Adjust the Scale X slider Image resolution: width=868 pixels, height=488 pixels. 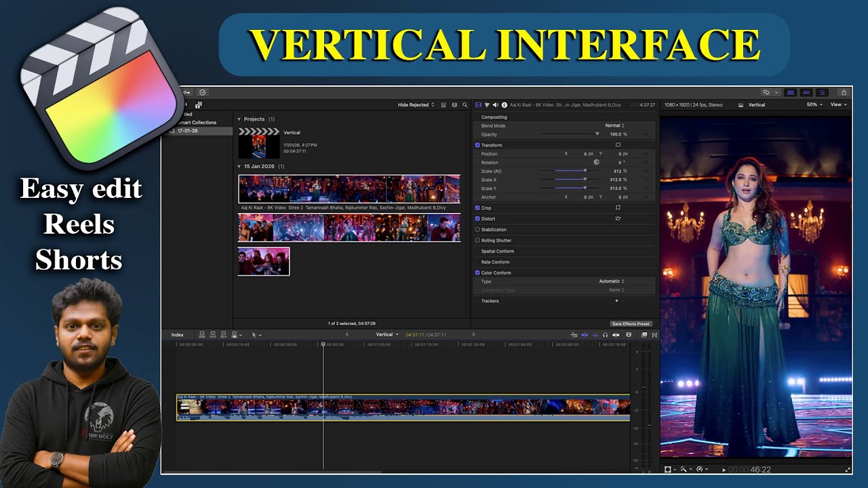coord(570,180)
